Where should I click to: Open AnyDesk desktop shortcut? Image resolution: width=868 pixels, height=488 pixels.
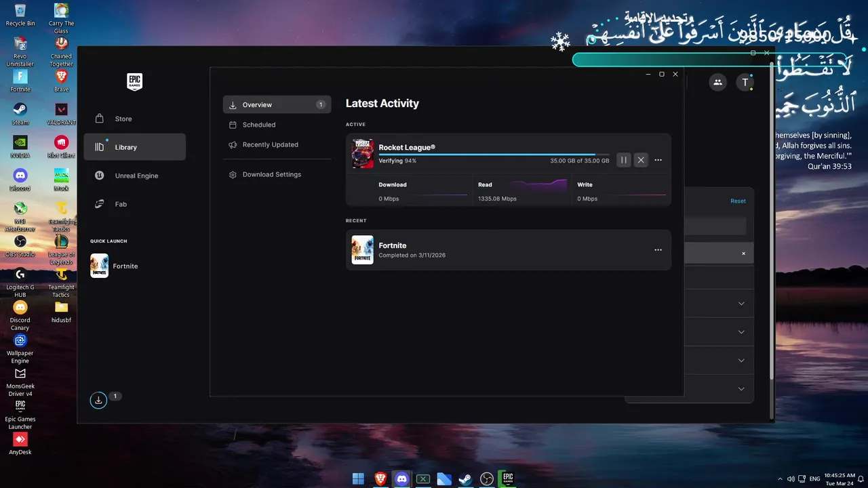(x=20, y=444)
